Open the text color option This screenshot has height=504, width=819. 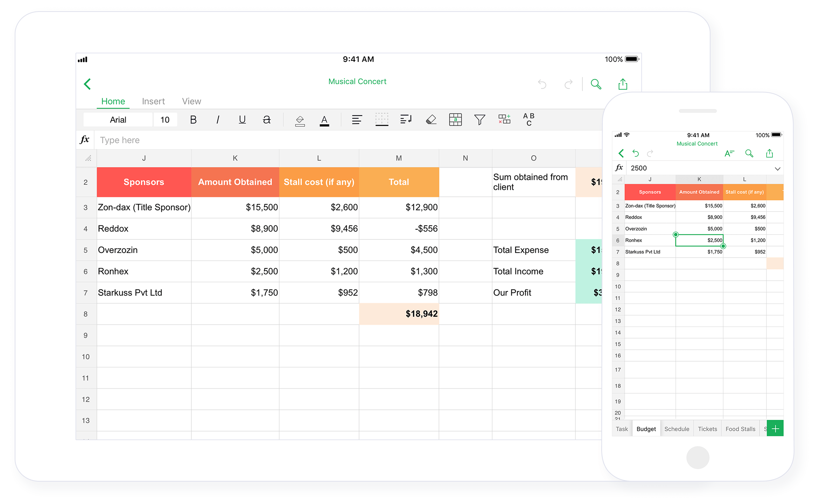324,120
